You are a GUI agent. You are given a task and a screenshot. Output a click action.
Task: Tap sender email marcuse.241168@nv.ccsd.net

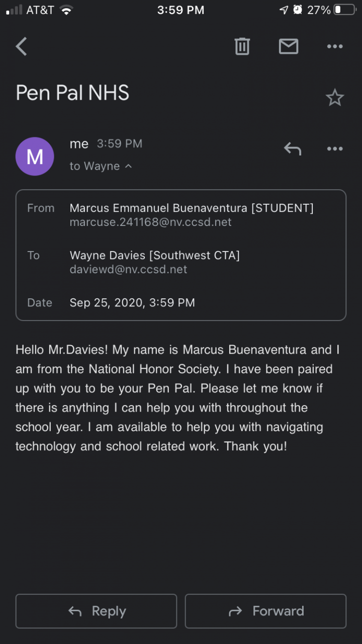coord(150,222)
